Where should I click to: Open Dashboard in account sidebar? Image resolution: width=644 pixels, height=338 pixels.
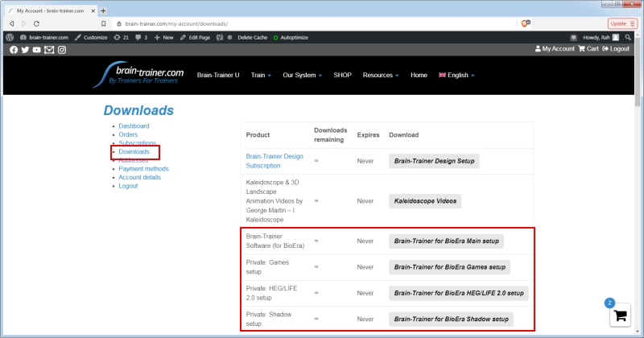(134, 126)
